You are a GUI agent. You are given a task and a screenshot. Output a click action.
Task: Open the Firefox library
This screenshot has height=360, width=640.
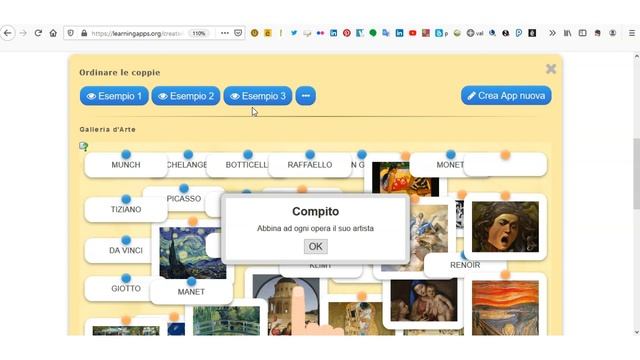click(567, 33)
